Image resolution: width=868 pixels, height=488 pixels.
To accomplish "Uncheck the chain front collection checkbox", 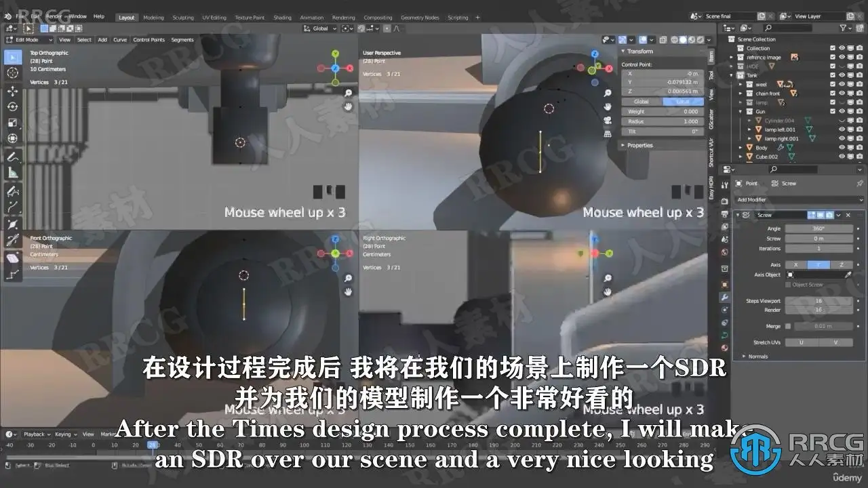I will [833, 93].
